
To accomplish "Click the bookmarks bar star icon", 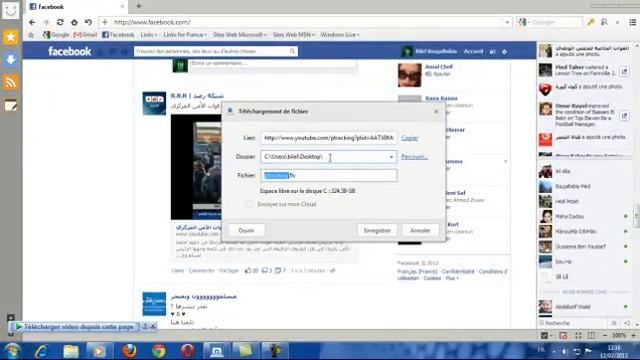I will [31, 35].
